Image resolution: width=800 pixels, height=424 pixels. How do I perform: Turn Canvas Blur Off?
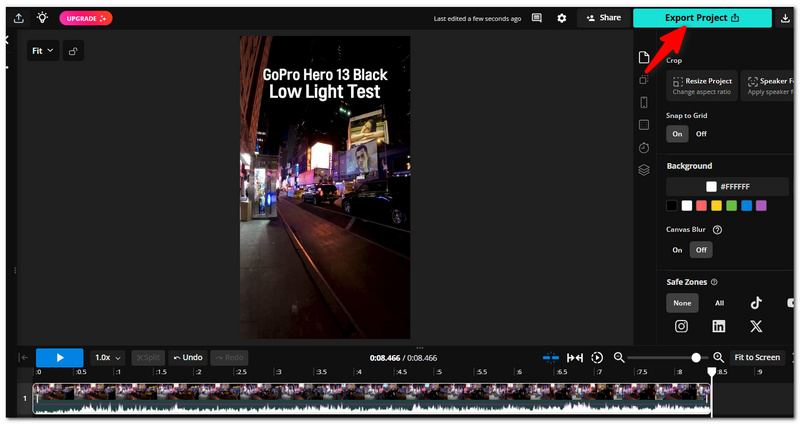(701, 250)
